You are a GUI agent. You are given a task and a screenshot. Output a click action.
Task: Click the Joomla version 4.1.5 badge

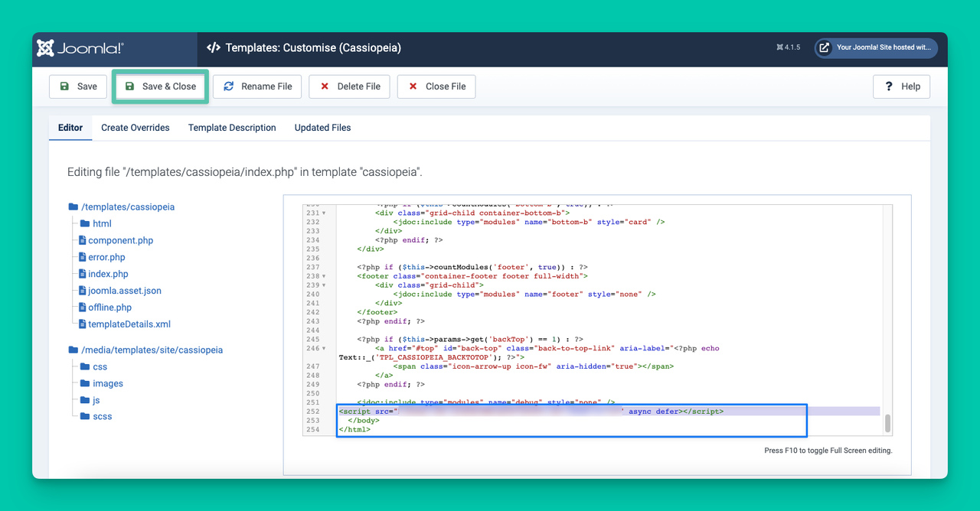click(788, 47)
